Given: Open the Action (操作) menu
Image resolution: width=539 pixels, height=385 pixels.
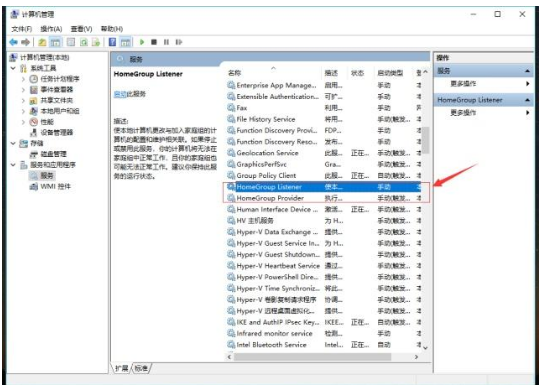Looking at the screenshot, I should [51, 29].
